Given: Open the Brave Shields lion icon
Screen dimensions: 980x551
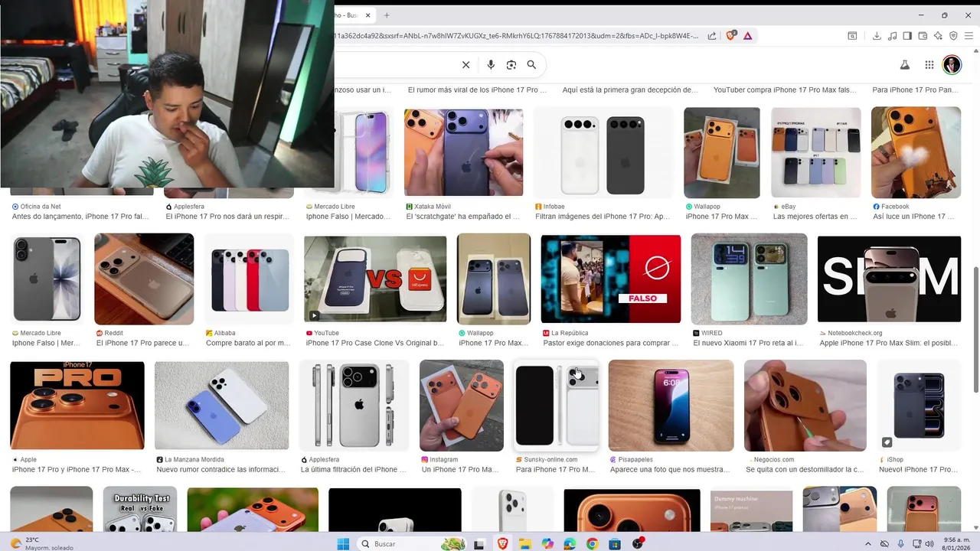Looking at the screenshot, I should pos(731,35).
